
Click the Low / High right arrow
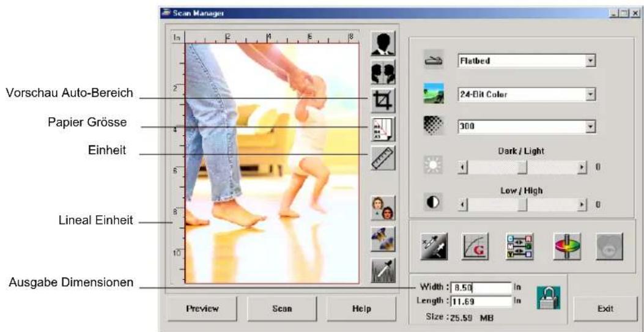click(x=582, y=204)
